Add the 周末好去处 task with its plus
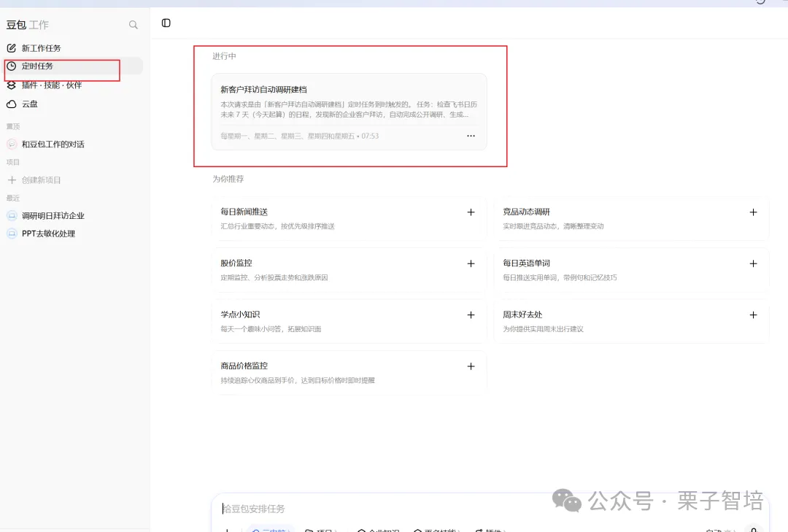788x532 pixels. 753,315
